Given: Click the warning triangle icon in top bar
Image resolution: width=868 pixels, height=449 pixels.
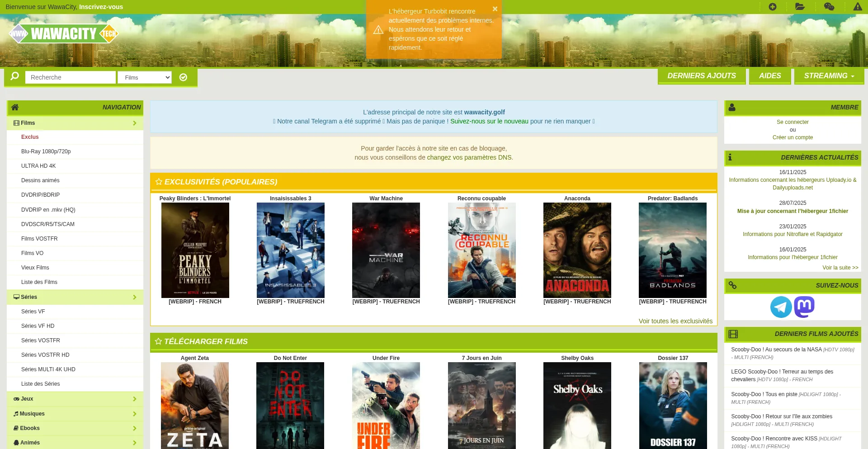Looking at the screenshot, I should click(858, 7).
